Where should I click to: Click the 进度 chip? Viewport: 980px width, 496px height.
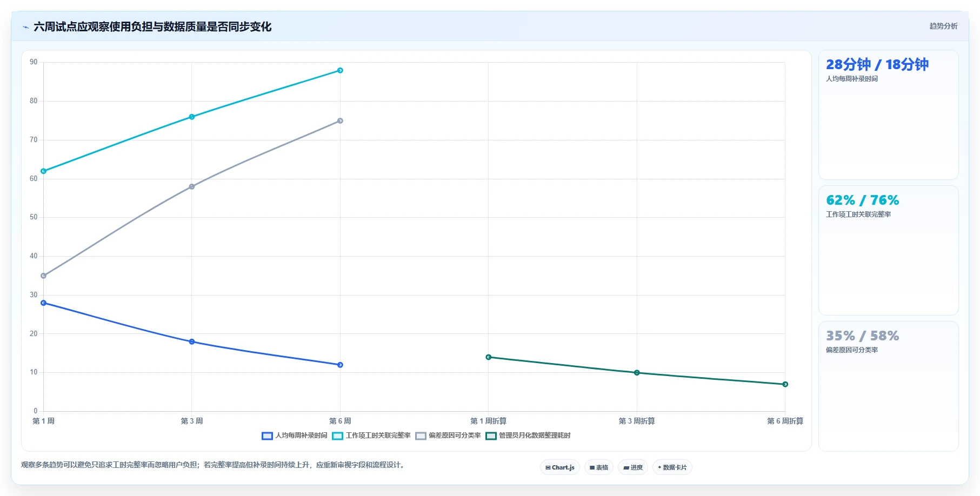tap(633, 467)
